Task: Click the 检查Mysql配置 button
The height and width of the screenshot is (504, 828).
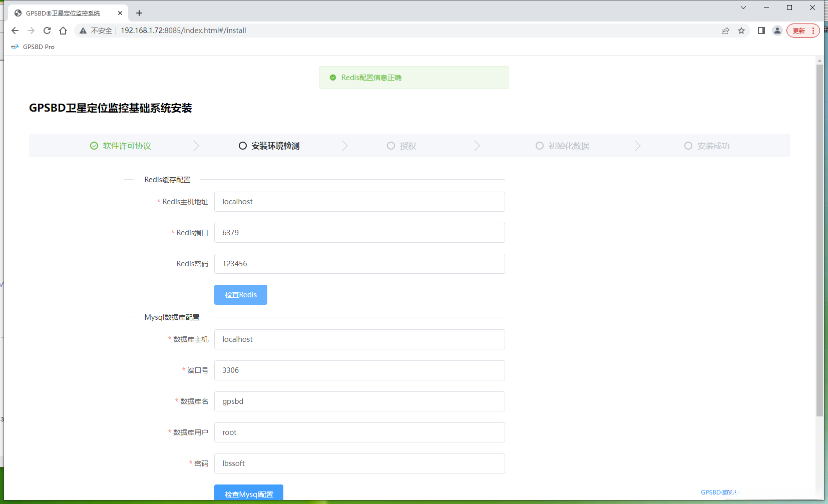Action: [249, 492]
